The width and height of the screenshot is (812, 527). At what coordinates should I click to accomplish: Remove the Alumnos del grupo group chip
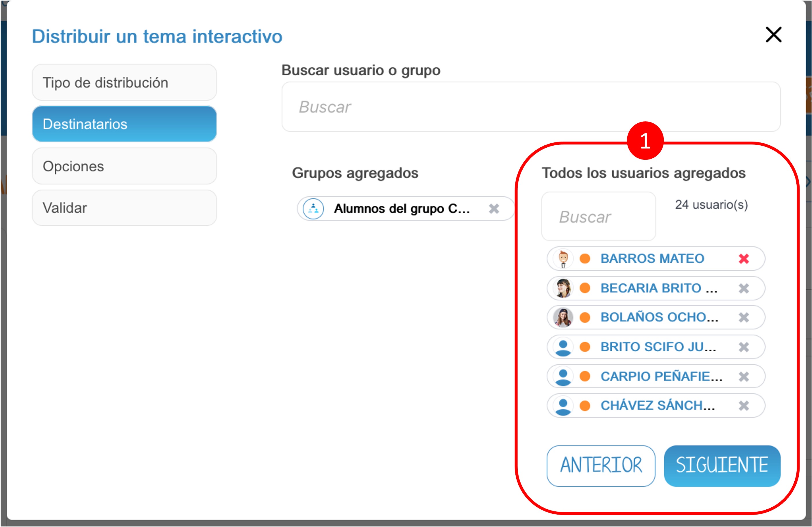pos(494,208)
